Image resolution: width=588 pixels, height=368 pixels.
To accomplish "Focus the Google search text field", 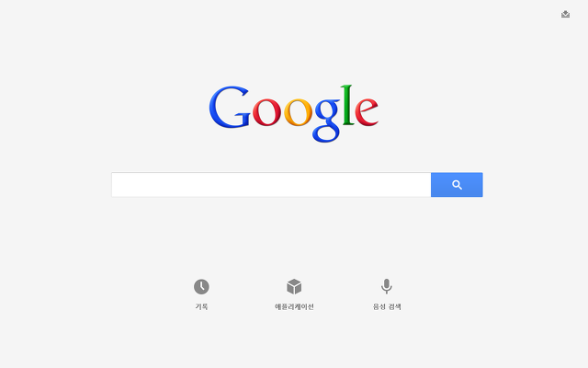I will click(x=271, y=185).
